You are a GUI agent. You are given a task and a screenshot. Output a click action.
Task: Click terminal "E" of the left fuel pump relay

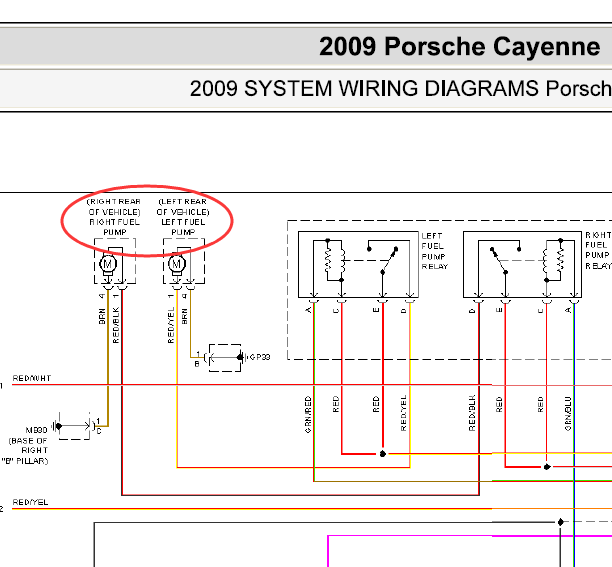376,311
